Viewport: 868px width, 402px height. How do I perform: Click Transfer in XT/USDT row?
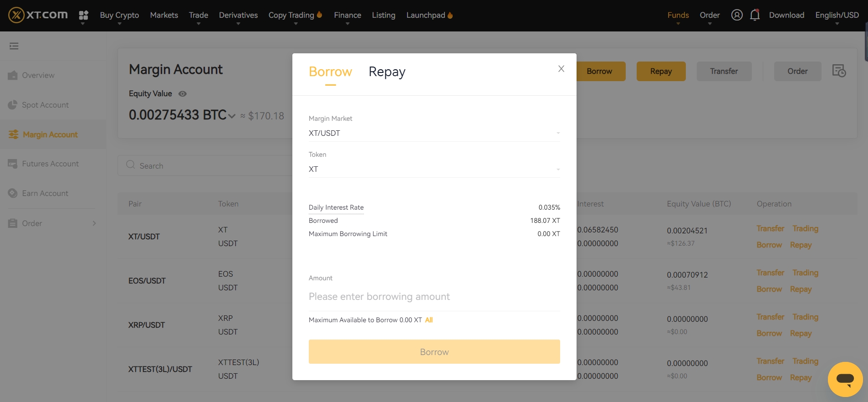pos(770,228)
